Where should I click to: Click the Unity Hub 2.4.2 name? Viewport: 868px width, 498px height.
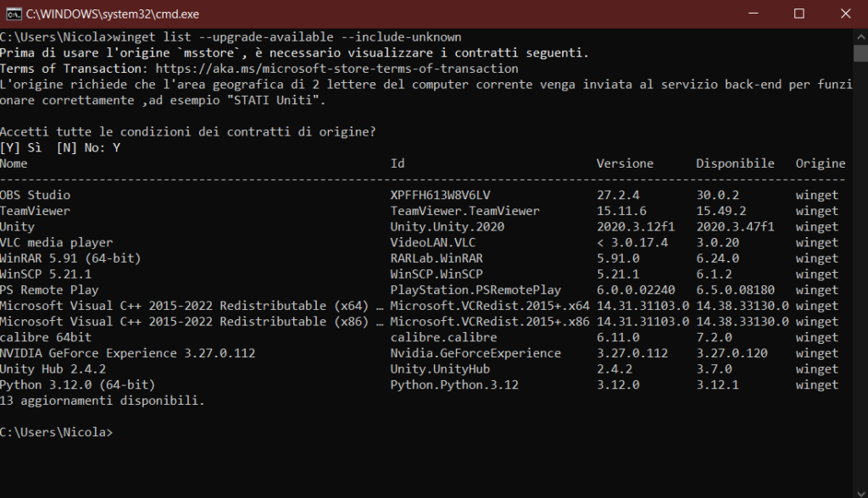53,369
